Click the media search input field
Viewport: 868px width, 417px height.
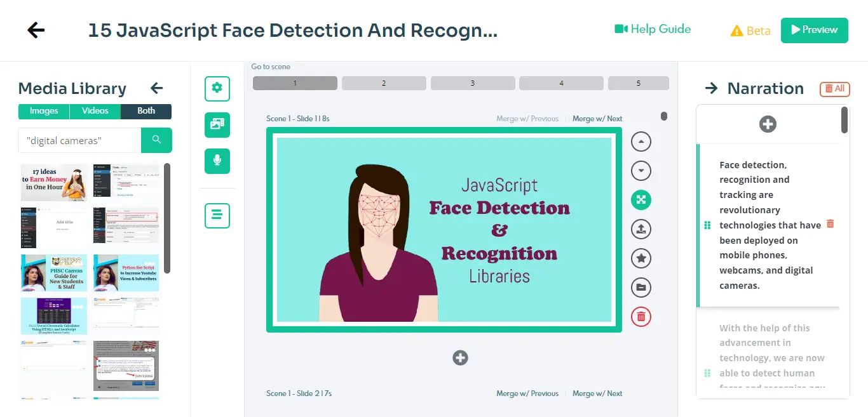(79, 140)
